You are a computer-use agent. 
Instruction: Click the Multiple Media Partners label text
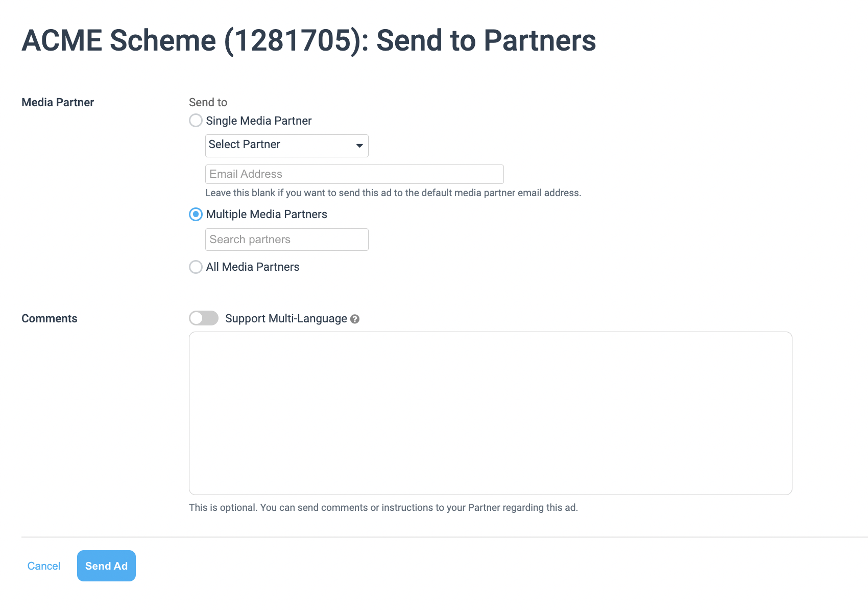(267, 214)
